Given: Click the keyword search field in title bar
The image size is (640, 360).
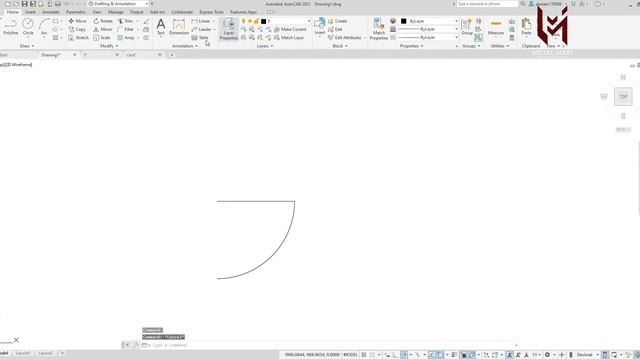Looking at the screenshot, I should click(487, 4).
